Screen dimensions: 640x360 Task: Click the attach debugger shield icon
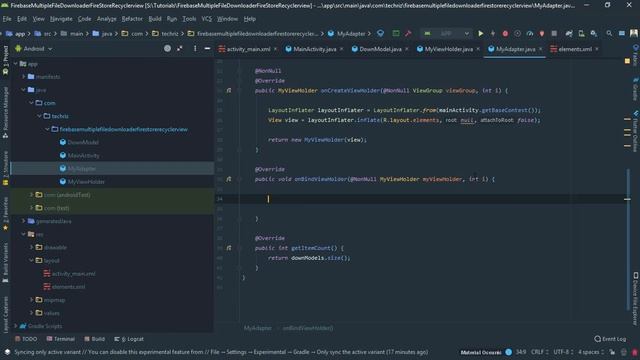542,33
